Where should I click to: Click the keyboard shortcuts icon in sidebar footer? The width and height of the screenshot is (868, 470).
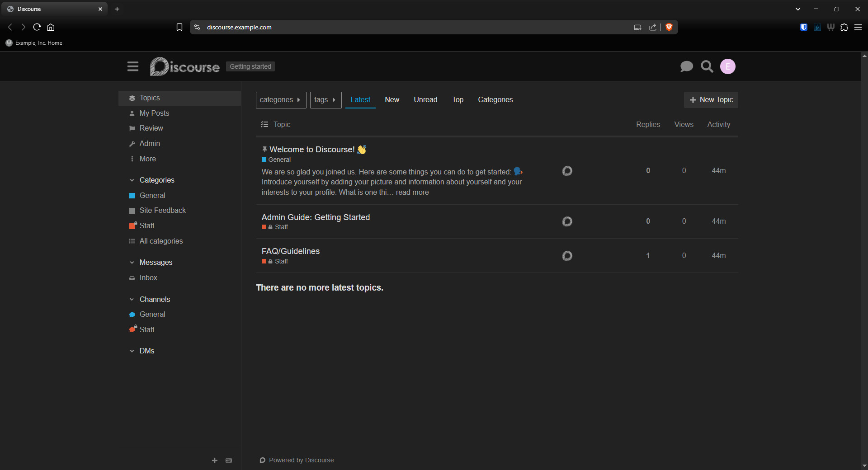pyautogui.click(x=229, y=461)
